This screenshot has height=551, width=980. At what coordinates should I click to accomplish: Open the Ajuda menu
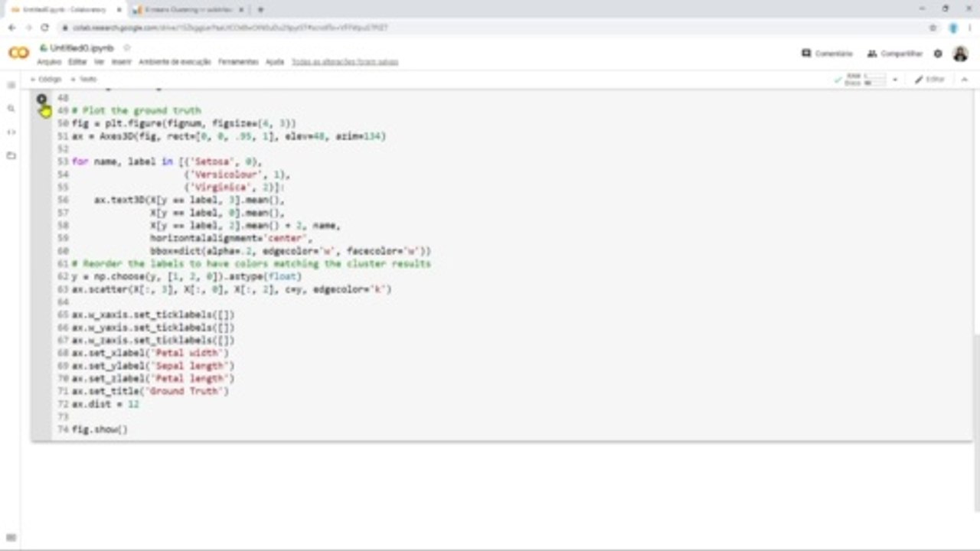pyautogui.click(x=274, y=62)
